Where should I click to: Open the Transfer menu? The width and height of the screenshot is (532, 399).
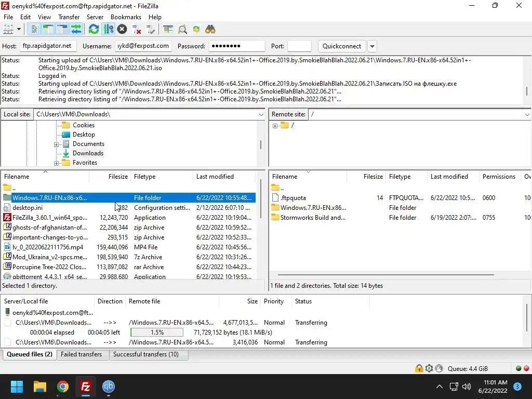(69, 17)
